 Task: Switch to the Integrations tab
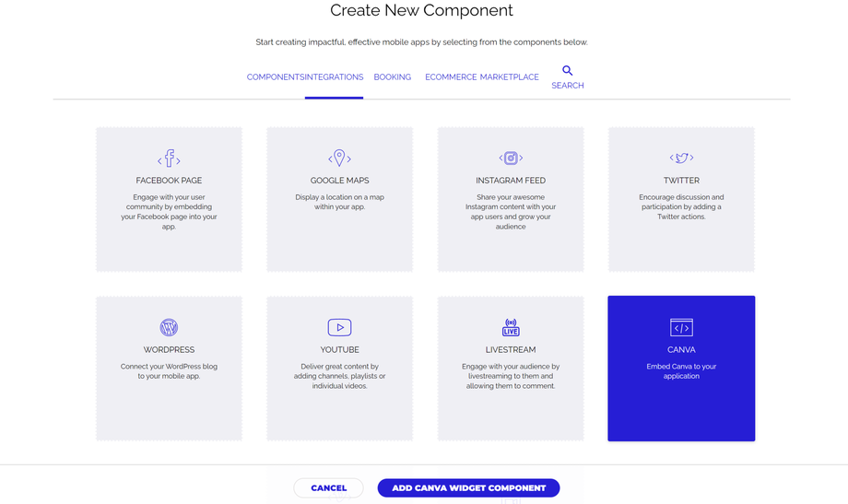[x=335, y=77]
